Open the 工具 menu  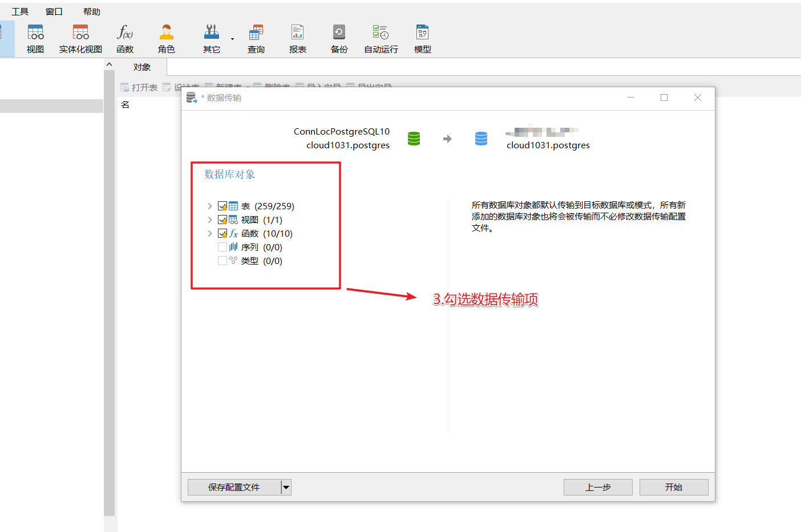[20, 11]
